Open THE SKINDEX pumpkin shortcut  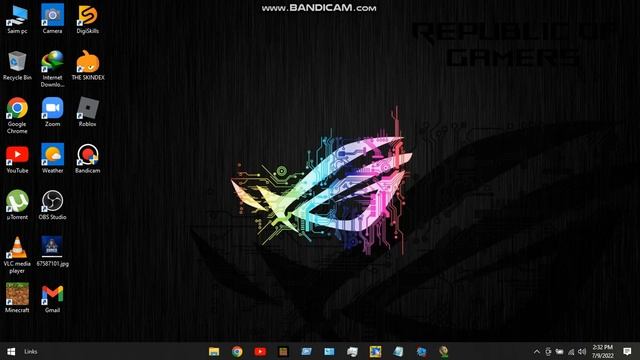[88, 66]
